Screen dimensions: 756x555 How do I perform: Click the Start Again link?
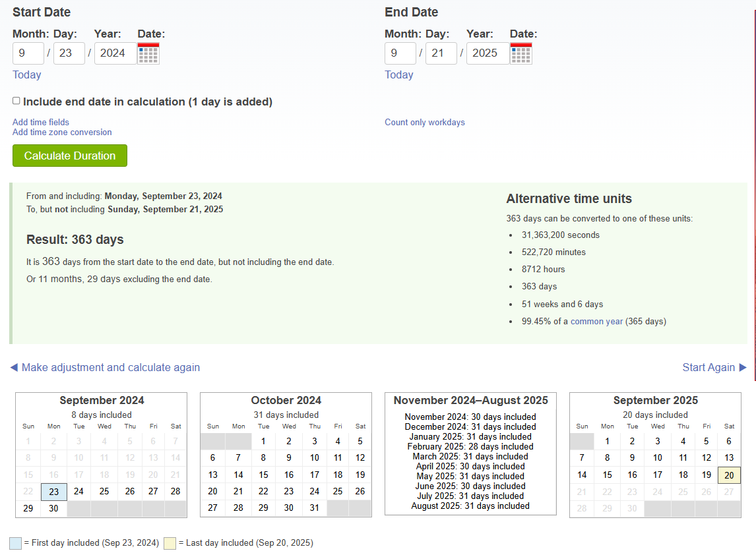[x=709, y=368]
